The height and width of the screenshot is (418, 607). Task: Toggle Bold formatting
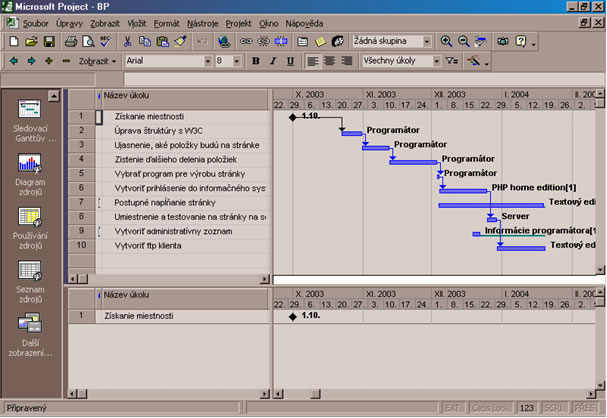255,61
